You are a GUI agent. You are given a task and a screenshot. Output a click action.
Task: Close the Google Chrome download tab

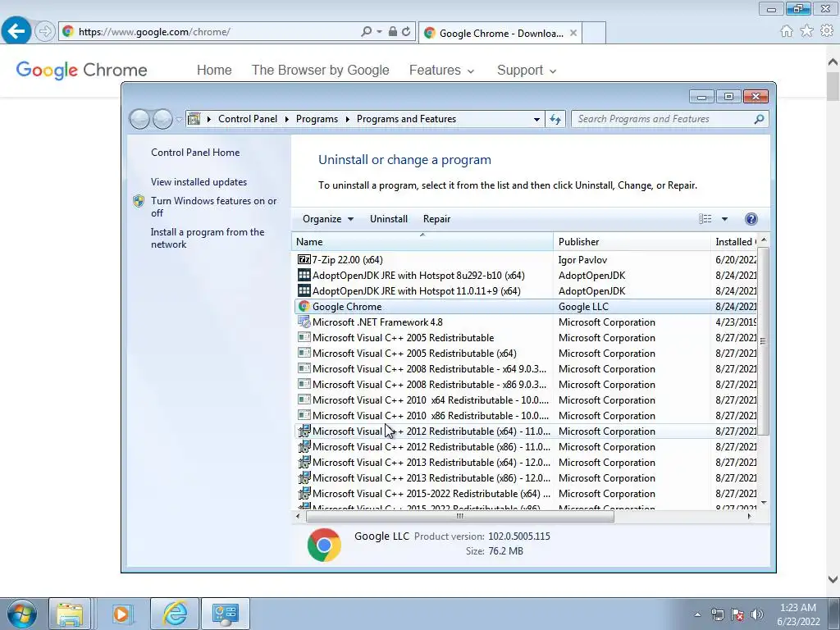click(x=573, y=33)
